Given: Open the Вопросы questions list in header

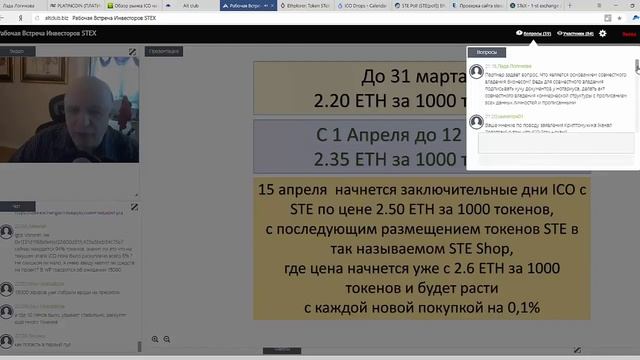Looking at the screenshot, I should click(x=533, y=33).
